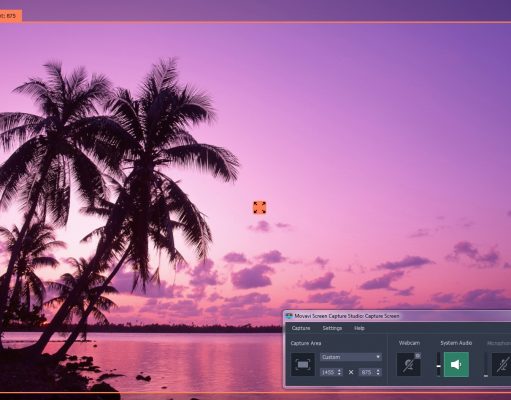
Task: Click the select capture area button
Action: 303,364
